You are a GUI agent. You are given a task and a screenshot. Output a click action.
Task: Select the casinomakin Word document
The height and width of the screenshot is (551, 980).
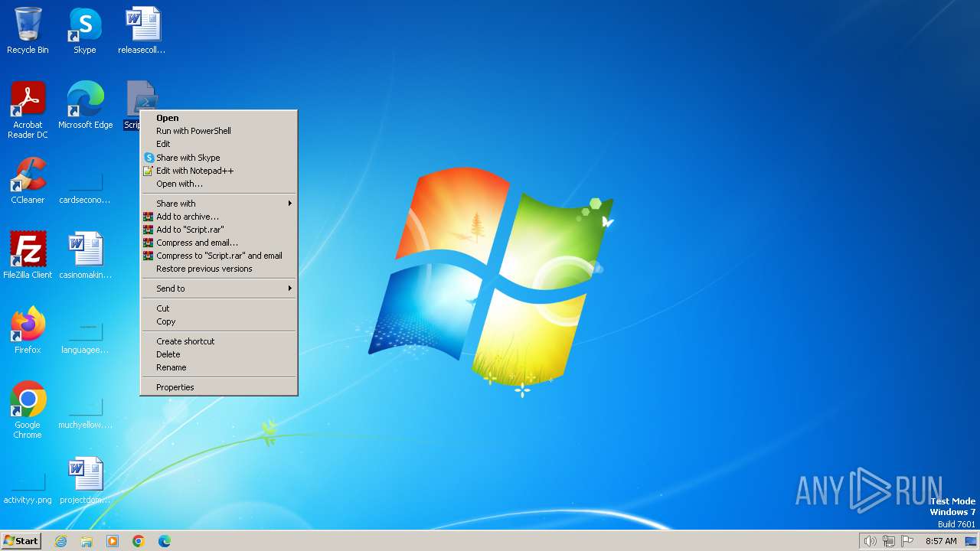[x=85, y=256]
